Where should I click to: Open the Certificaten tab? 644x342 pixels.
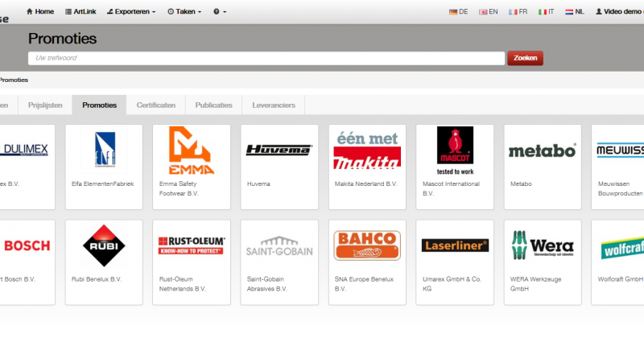(156, 105)
